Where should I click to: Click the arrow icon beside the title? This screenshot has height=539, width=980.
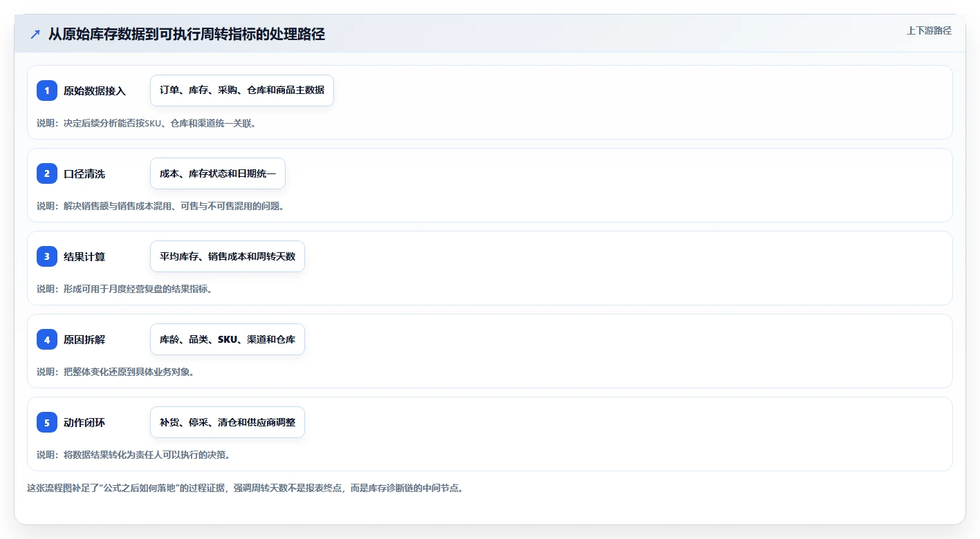click(x=35, y=34)
